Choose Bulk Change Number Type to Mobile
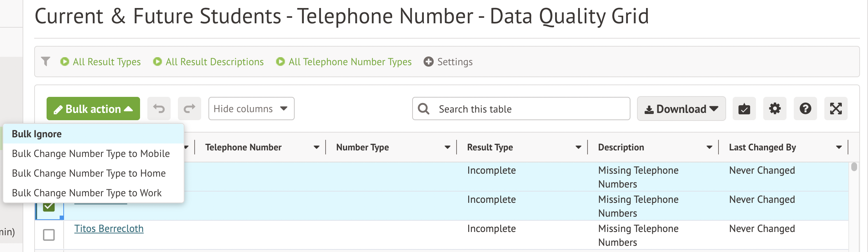The height and width of the screenshot is (252, 868). click(91, 154)
